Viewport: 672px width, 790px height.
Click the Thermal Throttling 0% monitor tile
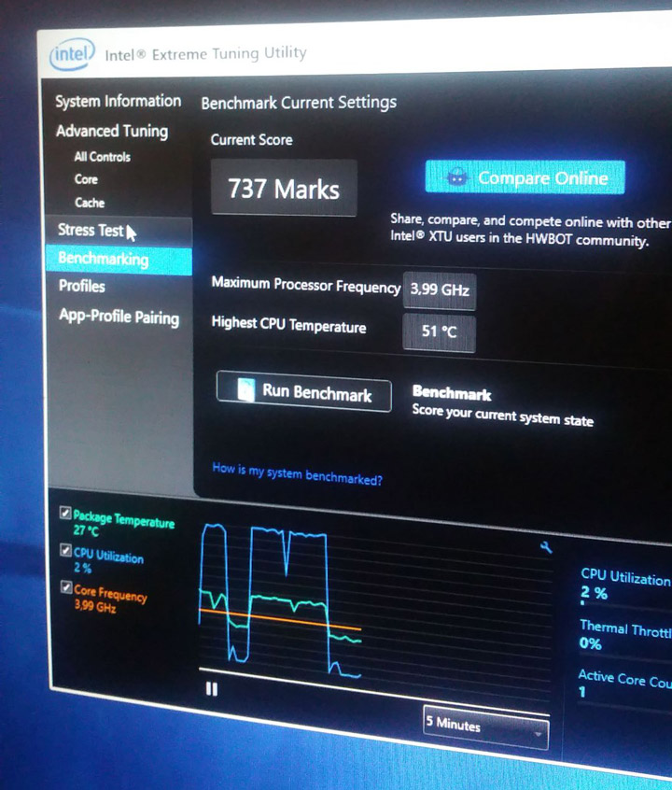(625, 635)
